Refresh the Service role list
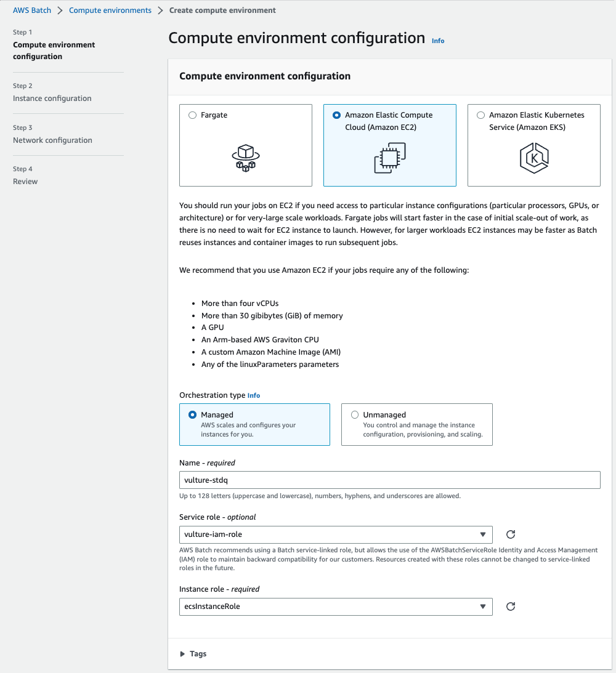Viewport: 616px width, 673px height. [511, 534]
